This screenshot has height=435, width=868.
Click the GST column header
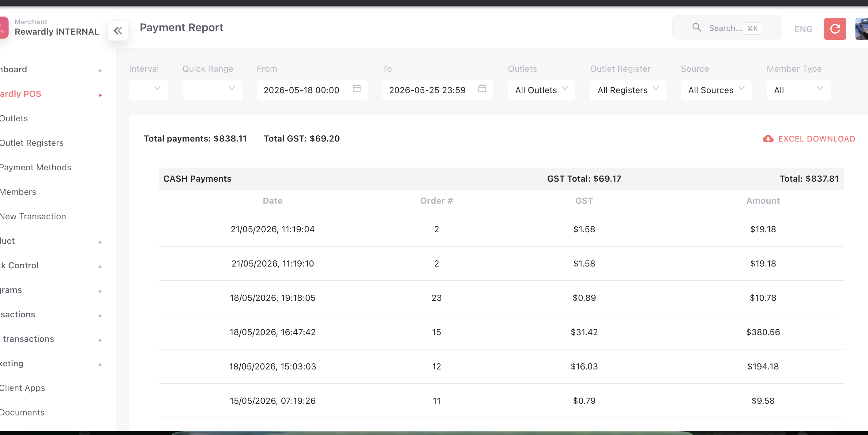(584, 201)
